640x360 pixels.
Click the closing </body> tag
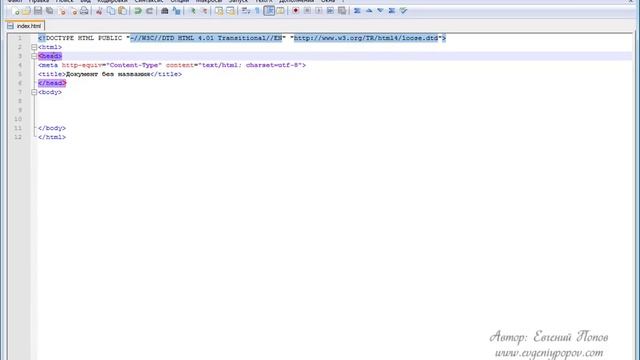coord(52,128)
